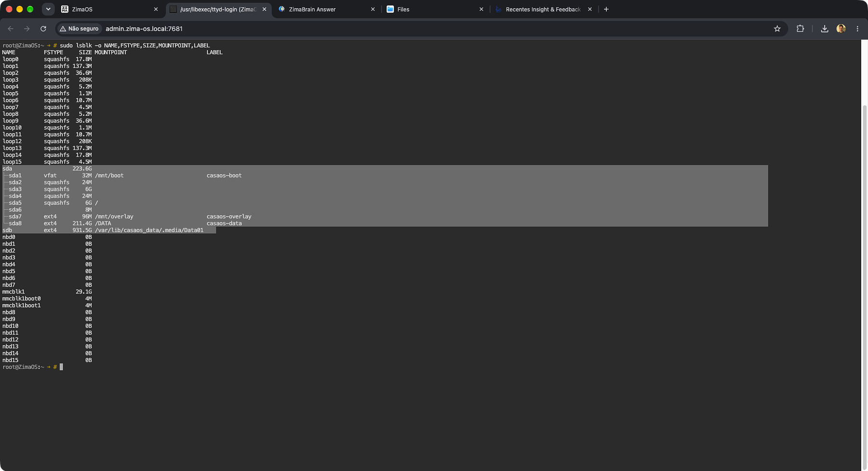Click the sda1 vfat partition name
Viewport: 868px width, 471px height.
15,175
